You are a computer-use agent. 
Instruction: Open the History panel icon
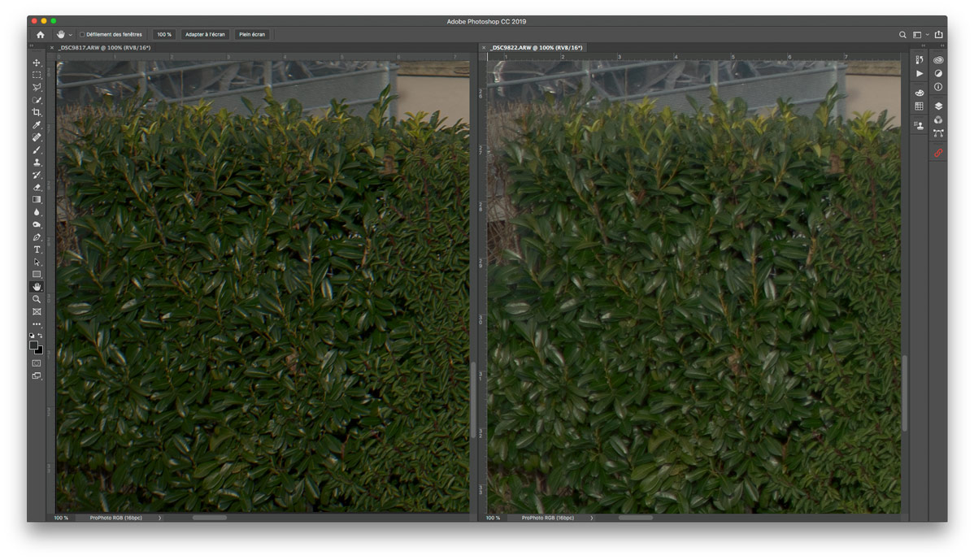click(x=920, y=60)
